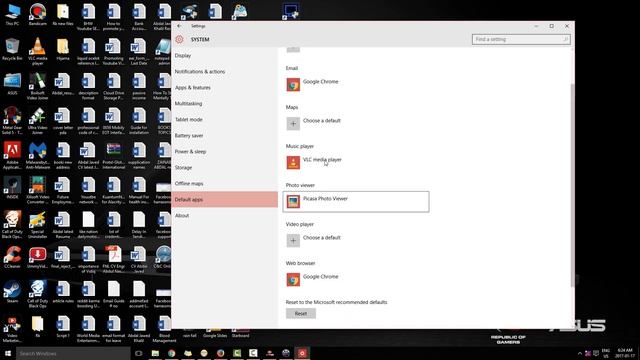The image size is (640, 360).
Task: Reset to Microsoft recommended defaults
Action: pos(301,313)
